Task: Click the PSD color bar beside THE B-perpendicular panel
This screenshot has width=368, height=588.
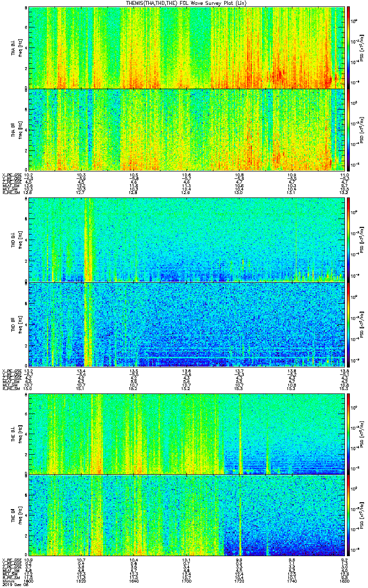Action: click(349, 434)
